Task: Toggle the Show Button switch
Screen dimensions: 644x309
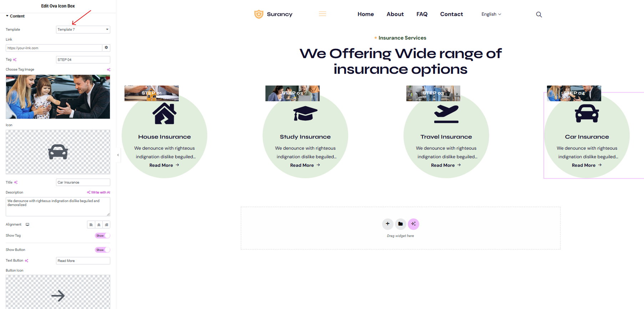Action: pyautogui.click(x=102, y=250)
